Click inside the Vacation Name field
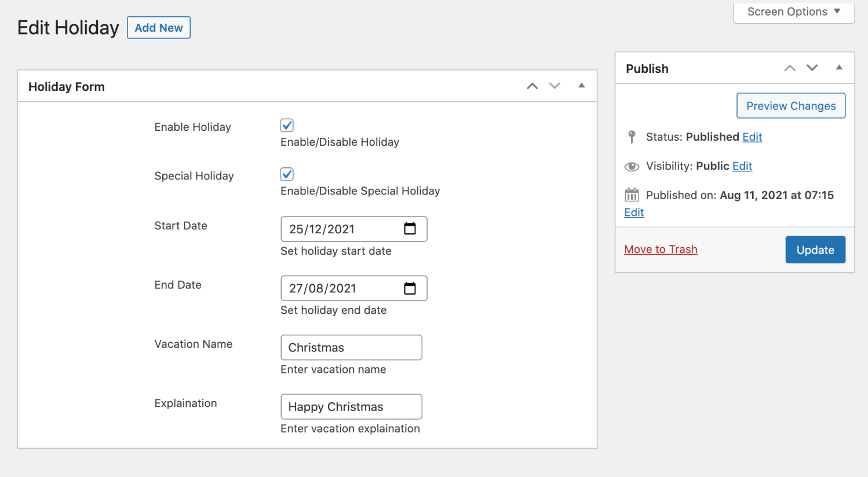868x477 pixels. pyautogui.click(x=351, y=347)
